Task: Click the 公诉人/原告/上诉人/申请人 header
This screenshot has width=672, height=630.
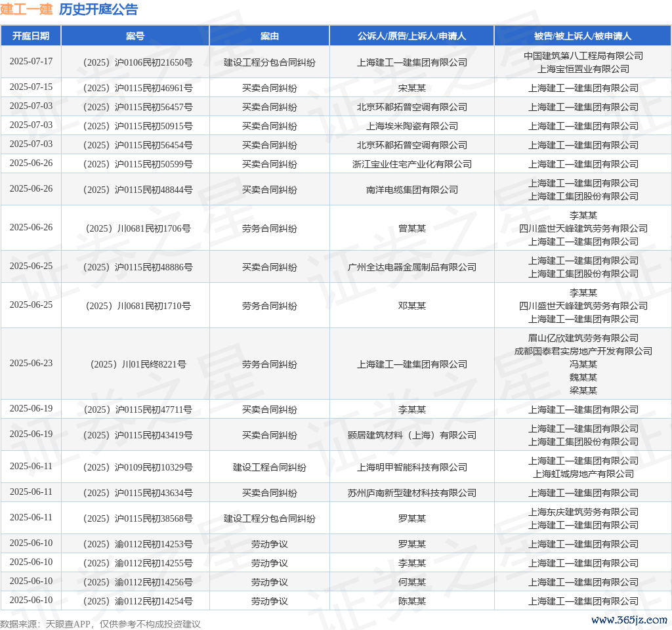Action: pyautogui.click(x=411, y=36)
